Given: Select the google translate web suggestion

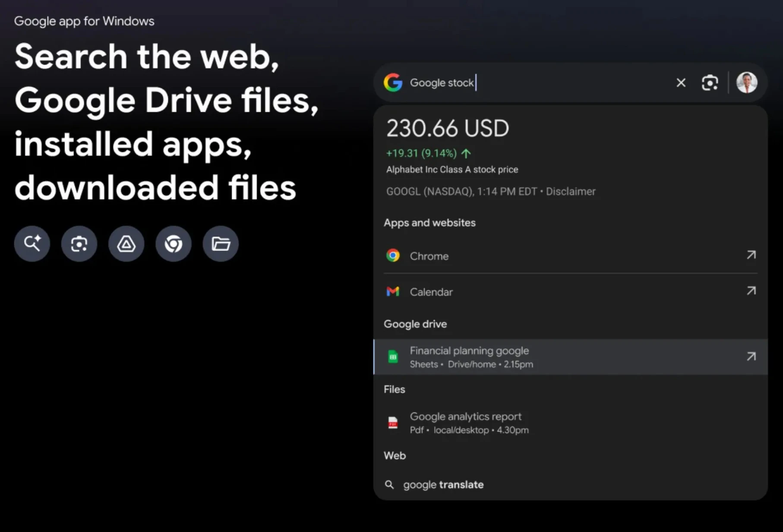Looking at the screenshot, I should click(443, 484).
